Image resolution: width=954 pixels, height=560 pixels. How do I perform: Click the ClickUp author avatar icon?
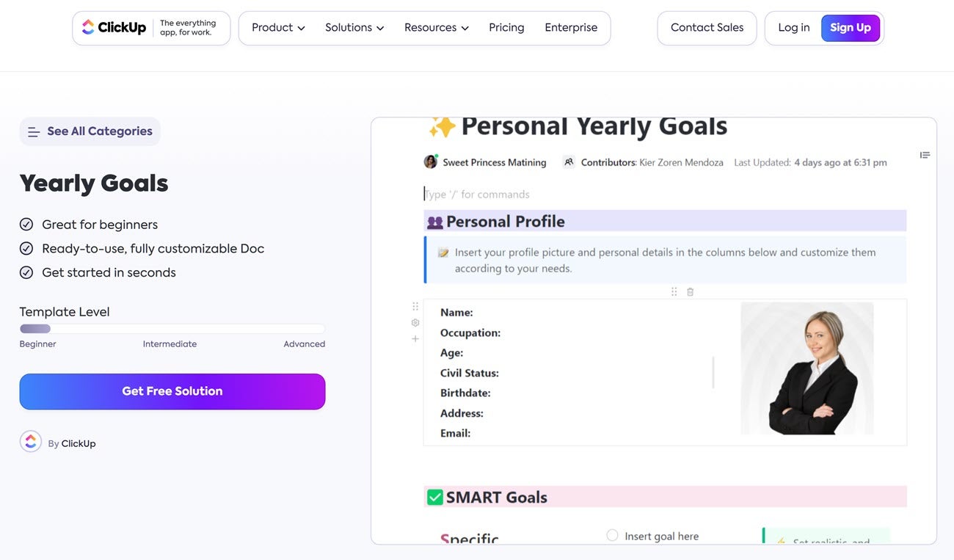pos(31,442)
